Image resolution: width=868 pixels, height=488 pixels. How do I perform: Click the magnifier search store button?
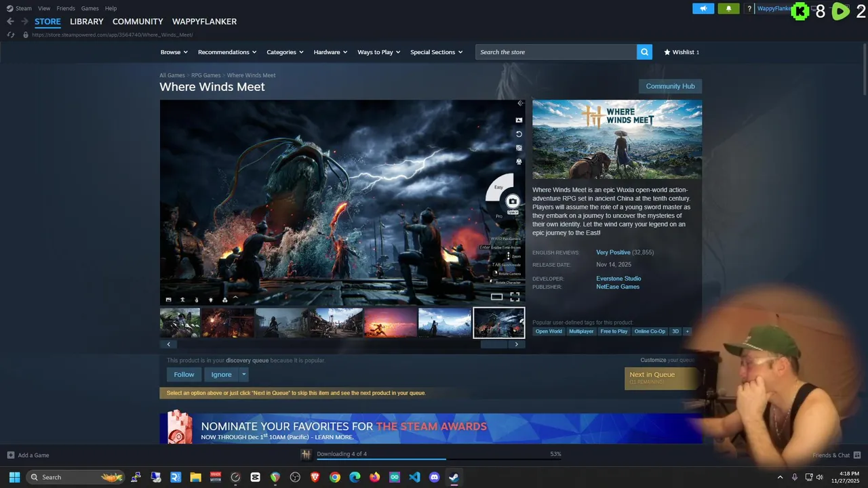(x=644, y=52)
